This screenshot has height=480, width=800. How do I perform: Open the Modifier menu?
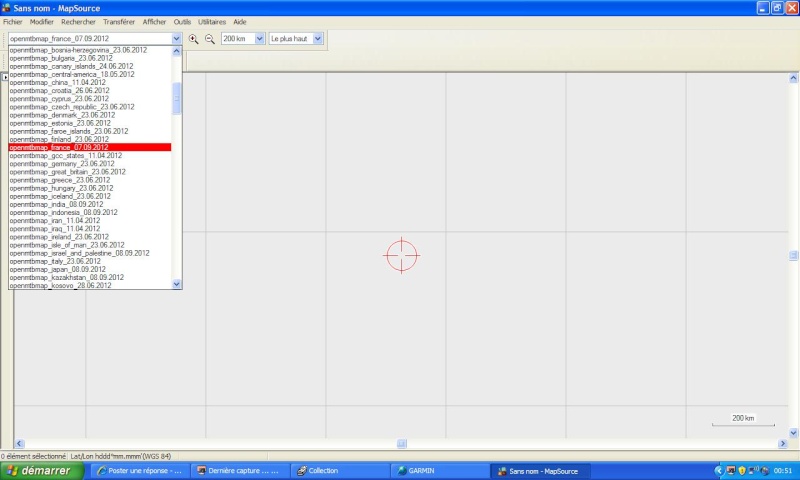(x=41, y=22)
